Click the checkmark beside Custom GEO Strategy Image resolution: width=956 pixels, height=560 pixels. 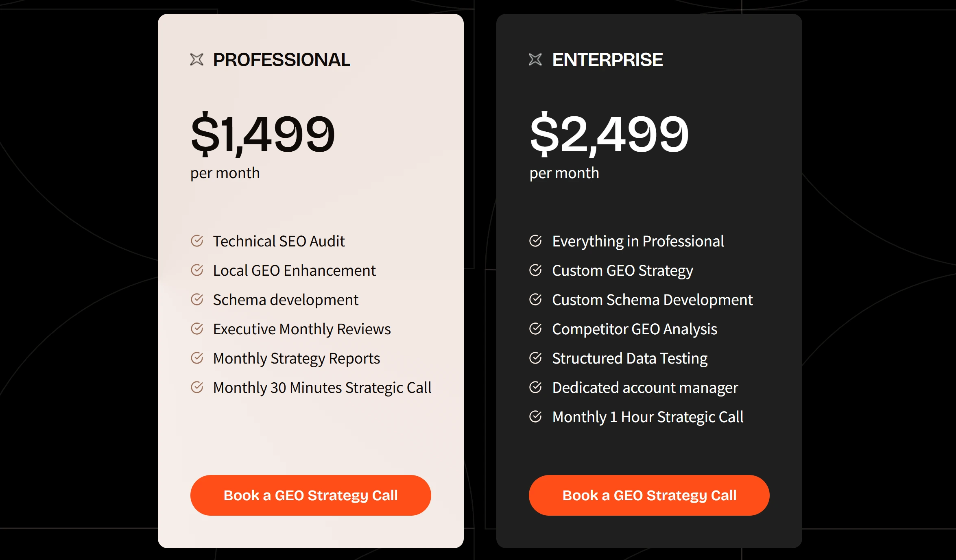point(536,270)
